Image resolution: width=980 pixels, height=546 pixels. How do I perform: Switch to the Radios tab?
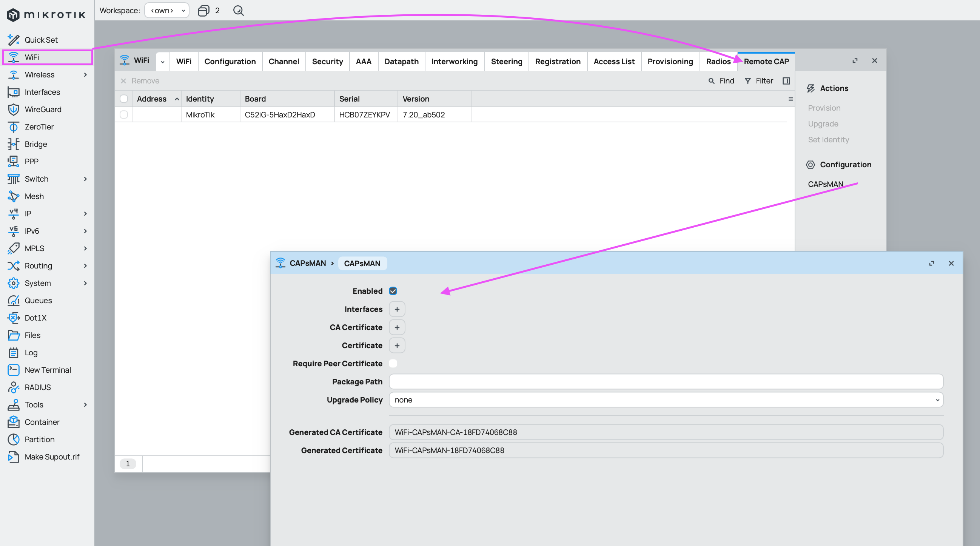[x=718, y=62]
